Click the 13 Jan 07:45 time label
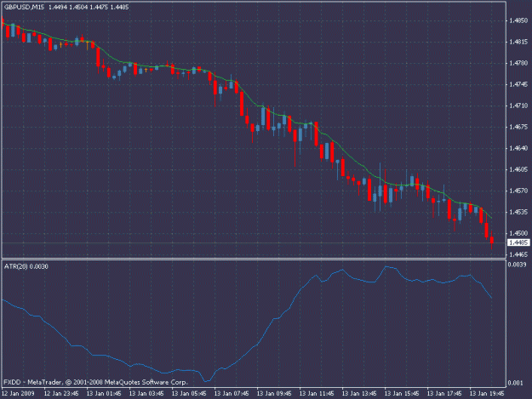 pos(232,393)
